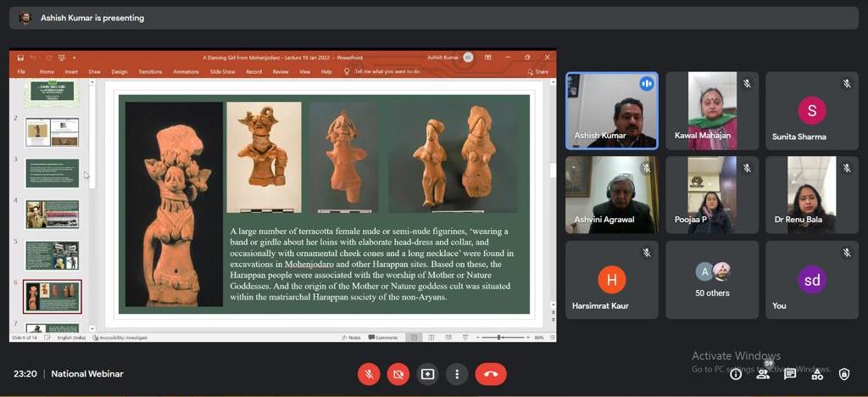Click PowerPoint Share button
Viewport: 868px width, 397px height.
[537, 71]
